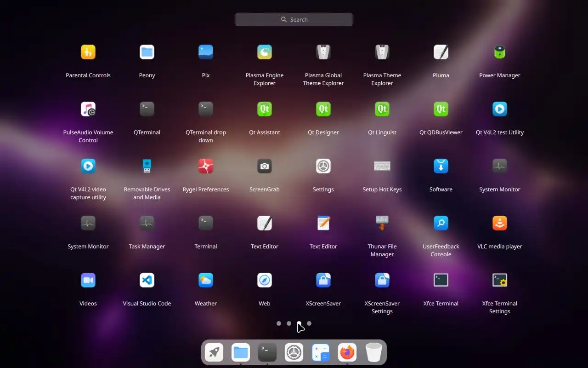Click the Search field at the top
Image resolution: width=588 pixels, height=368 pixels.
point(294,19)
